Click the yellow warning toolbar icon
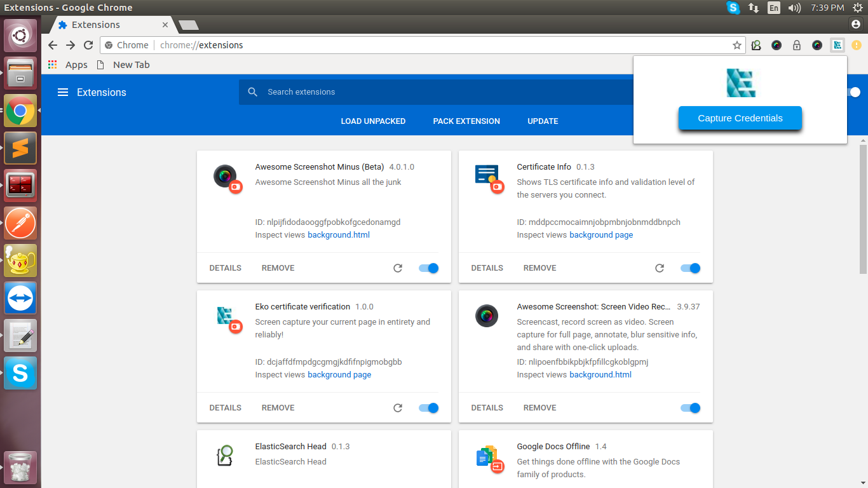This screenshot has width=868, height=488. [857, 45]
